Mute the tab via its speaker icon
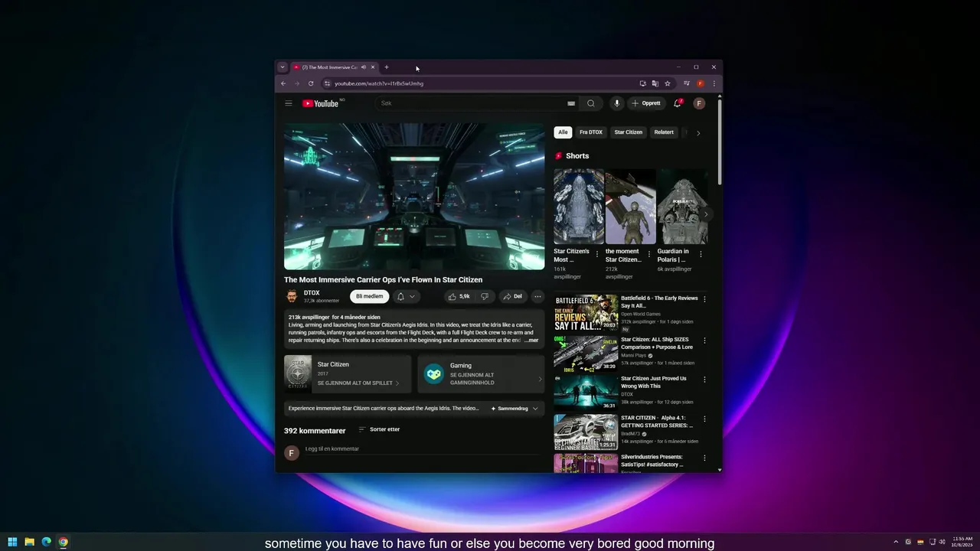This screenshot has width=980, height=551. point(364,67)
